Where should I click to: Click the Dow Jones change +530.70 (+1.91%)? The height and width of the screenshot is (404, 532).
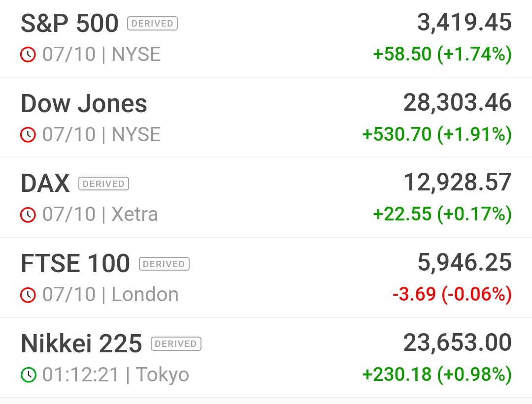tap(437, 134)
